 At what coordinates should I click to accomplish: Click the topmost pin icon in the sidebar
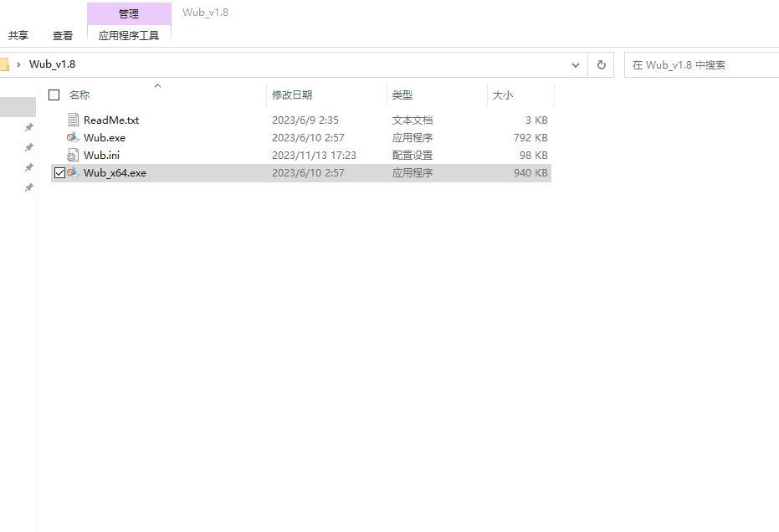(28, 127)
